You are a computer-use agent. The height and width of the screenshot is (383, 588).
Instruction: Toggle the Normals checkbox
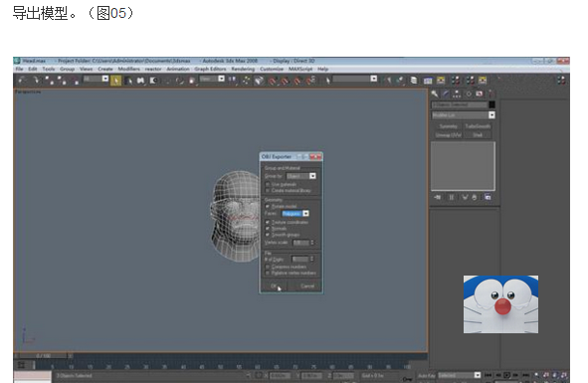[268, 229]
